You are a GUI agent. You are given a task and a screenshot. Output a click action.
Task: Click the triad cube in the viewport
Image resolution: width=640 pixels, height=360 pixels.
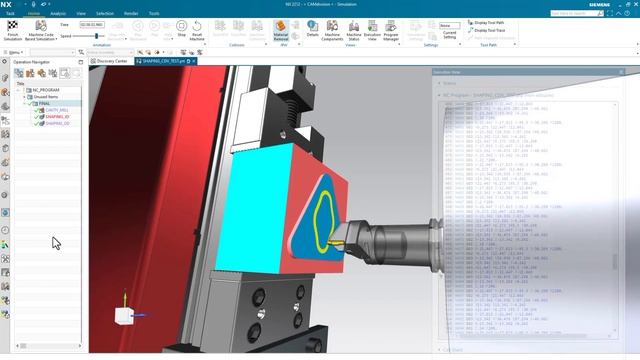point(124,316)
